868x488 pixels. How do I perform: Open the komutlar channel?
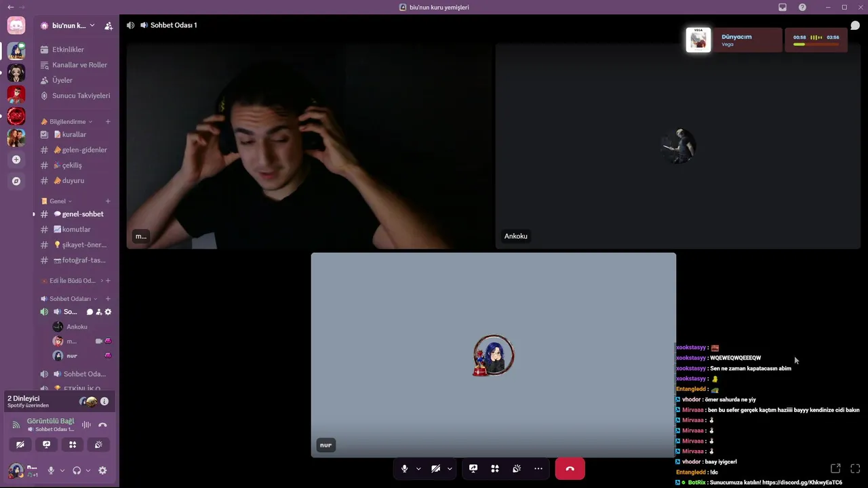75,229
